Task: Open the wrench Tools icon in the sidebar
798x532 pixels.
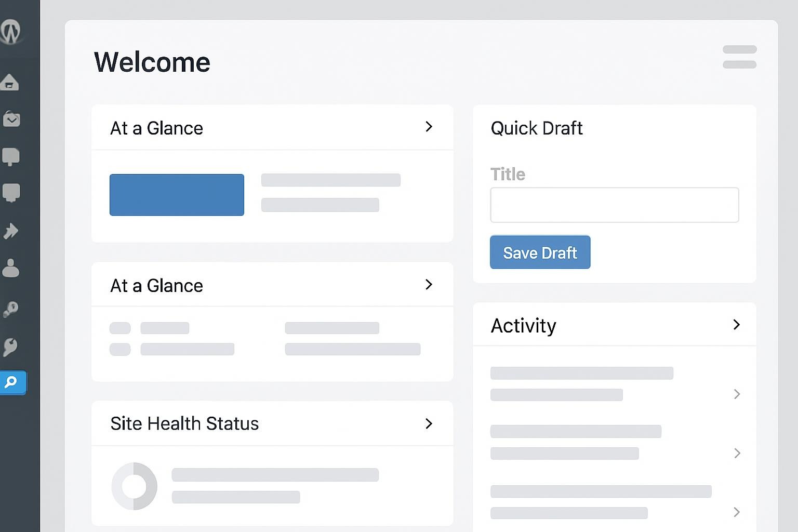Action: [x=10, y=347]
